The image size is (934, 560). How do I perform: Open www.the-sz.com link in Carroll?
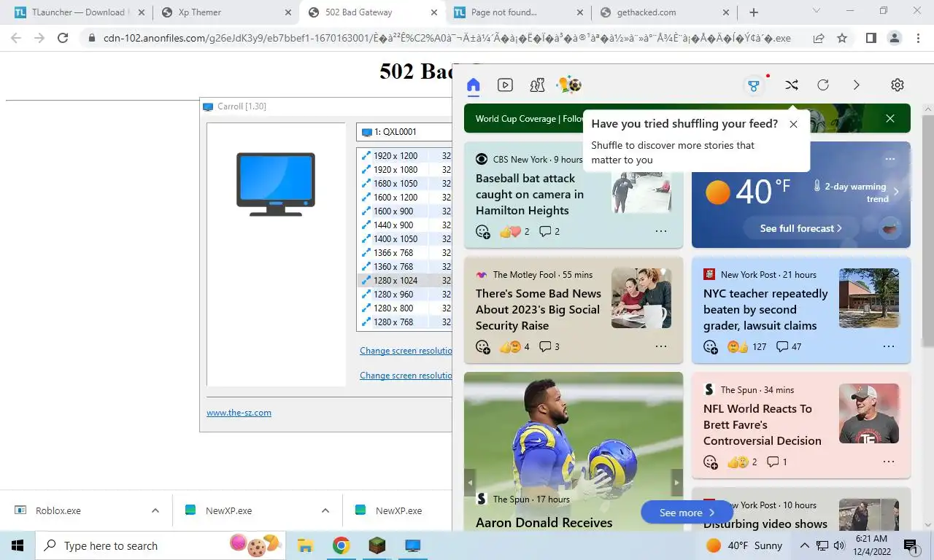click(239, 413)
